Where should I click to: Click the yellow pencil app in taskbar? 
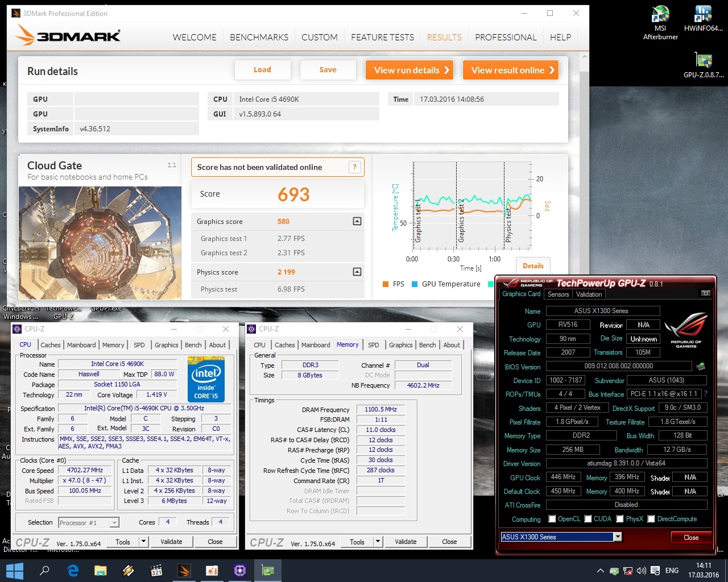[129, 571]
